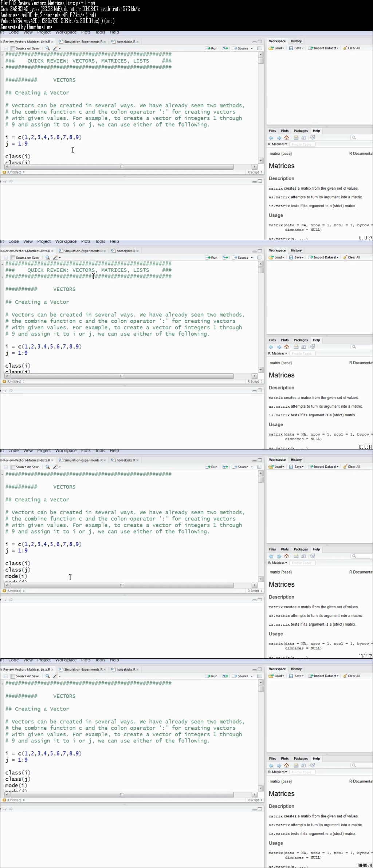Click the Find in Topic field in 00:01:37 frame
The image size is (373, 868).
click(x=302, y=144)
